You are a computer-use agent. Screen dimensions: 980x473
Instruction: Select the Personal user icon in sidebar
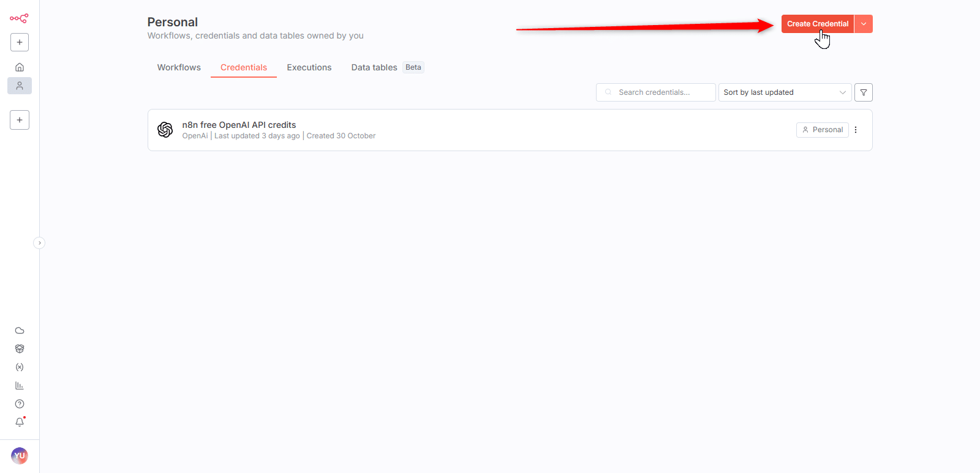(x=20, y=86)
